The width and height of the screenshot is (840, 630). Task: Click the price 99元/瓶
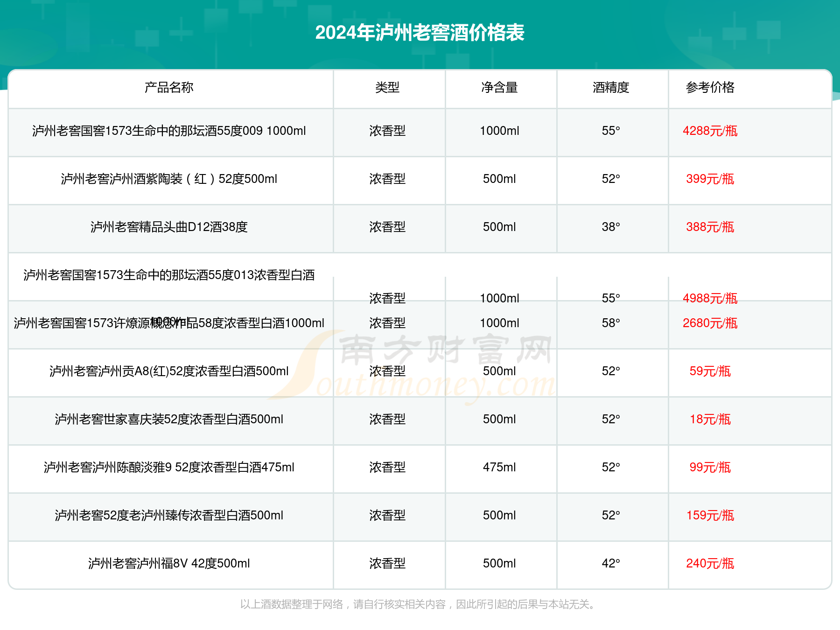click(710, 467)
